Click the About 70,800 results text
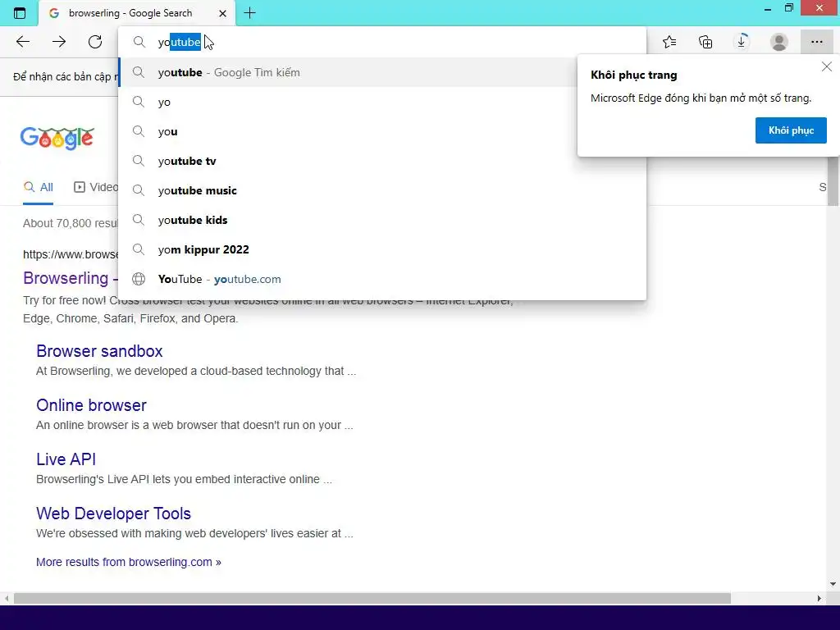This screenshot has width=840, height=630. pos(71,223)
